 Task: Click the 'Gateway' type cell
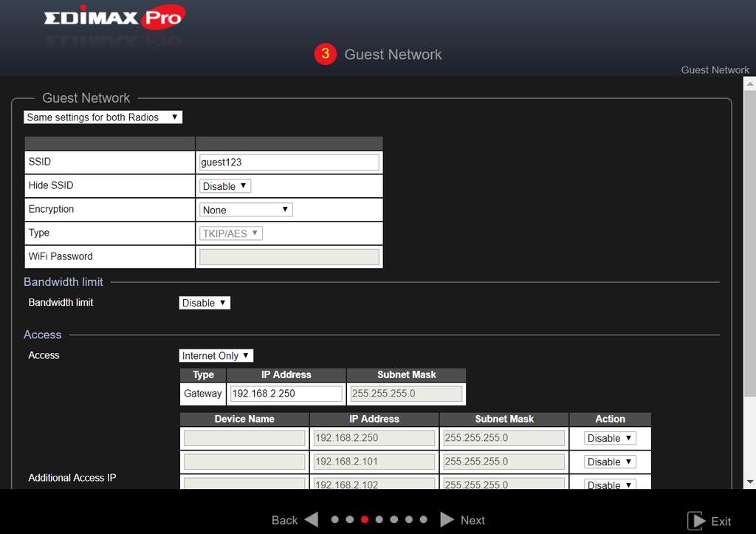point(202,394)
